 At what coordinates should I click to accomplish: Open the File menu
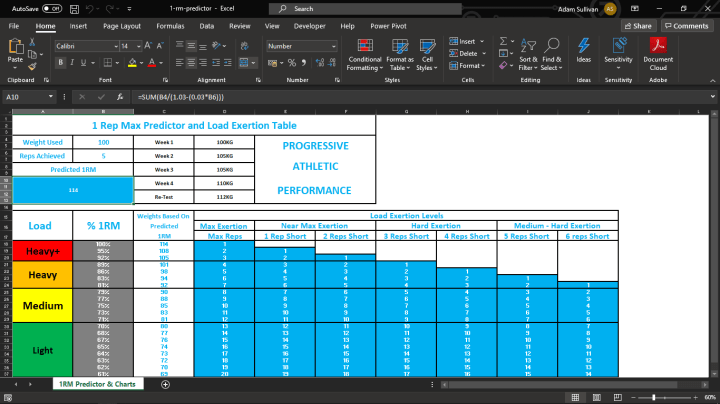coord(14,26)
